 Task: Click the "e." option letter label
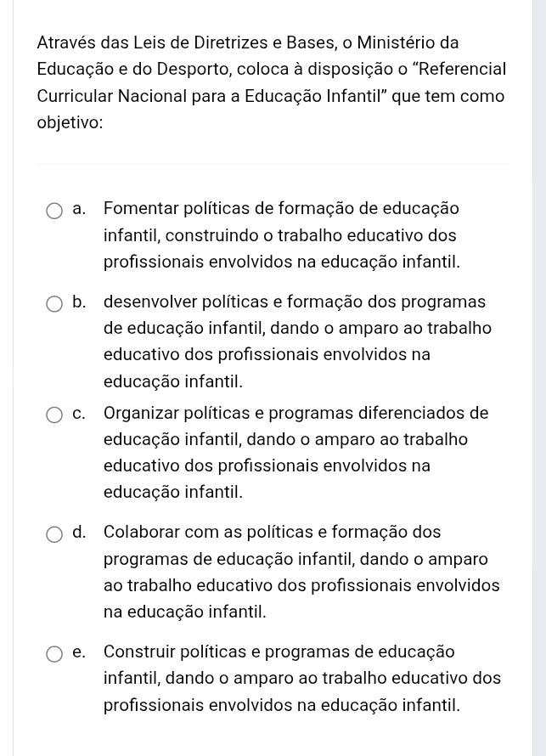pos(80,652)
